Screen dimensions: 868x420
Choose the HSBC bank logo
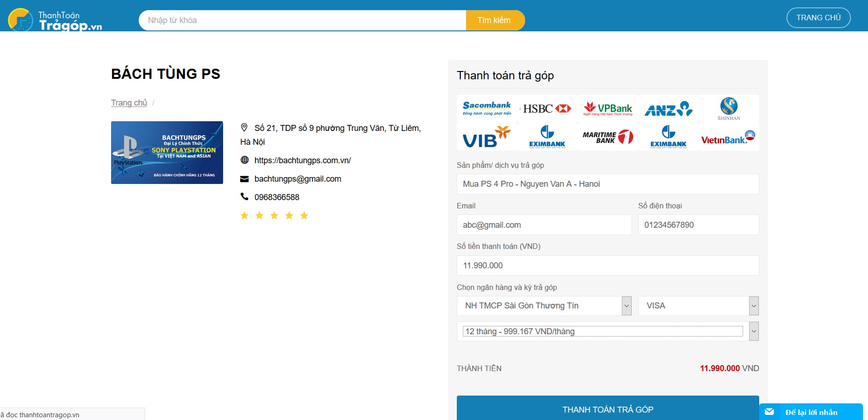tap(547, 109)
